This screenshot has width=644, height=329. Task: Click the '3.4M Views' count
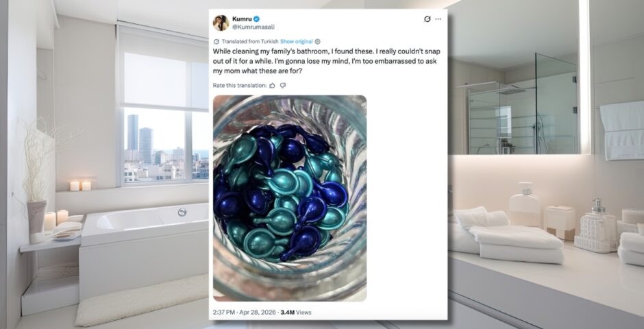[296, 312]
